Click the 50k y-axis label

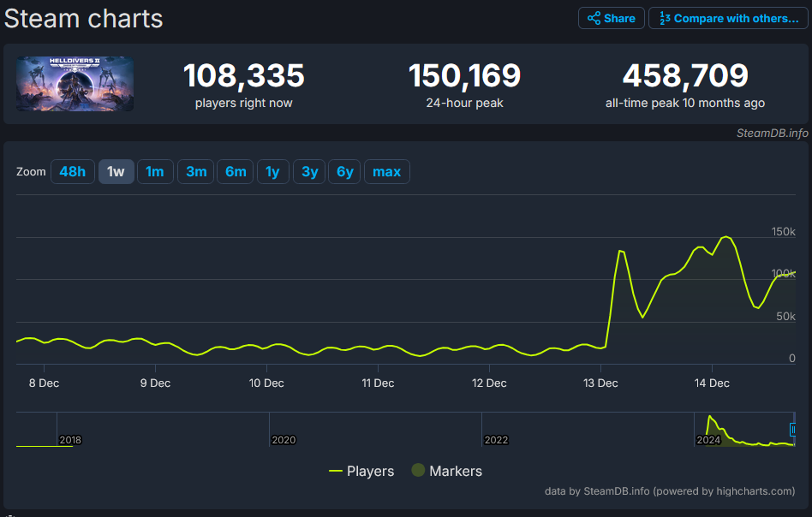click(x=785, y=316)
